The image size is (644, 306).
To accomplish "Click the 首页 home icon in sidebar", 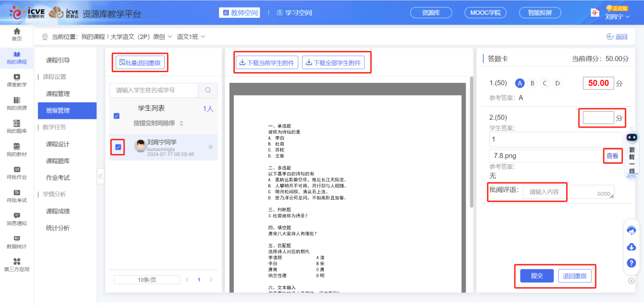I will pos(17,32).
